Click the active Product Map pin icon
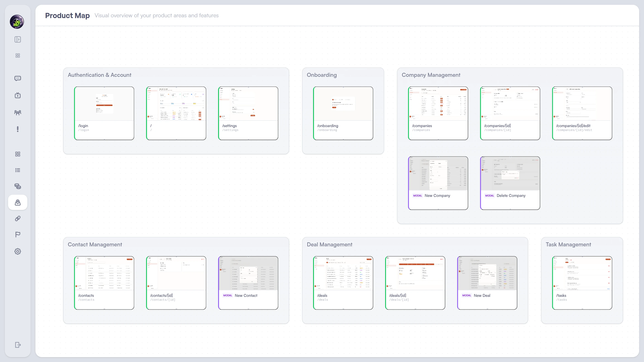 click(18, 202)
